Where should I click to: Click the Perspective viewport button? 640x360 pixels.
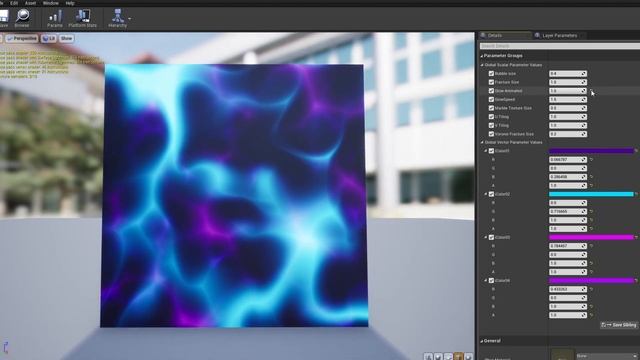[22, 38]
